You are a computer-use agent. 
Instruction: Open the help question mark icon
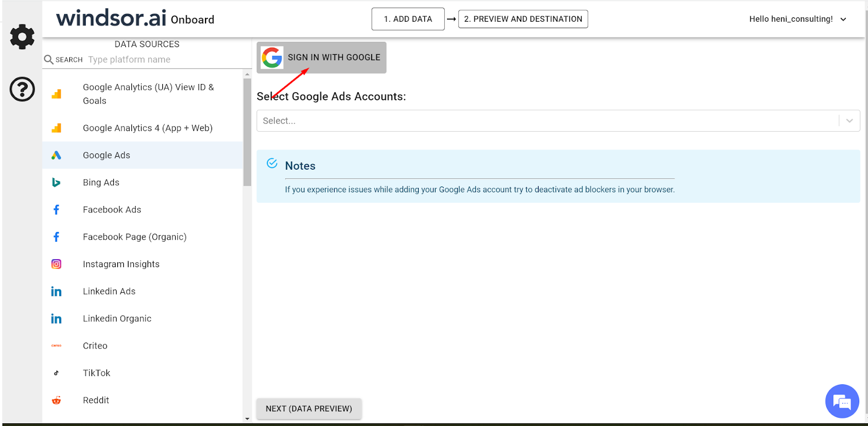22,89
